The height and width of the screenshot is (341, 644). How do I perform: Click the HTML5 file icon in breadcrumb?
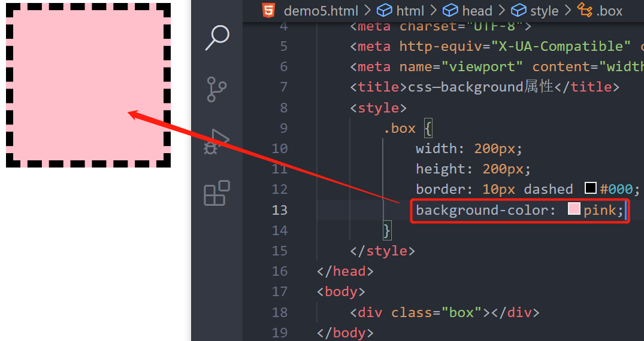tap(268, 10)
